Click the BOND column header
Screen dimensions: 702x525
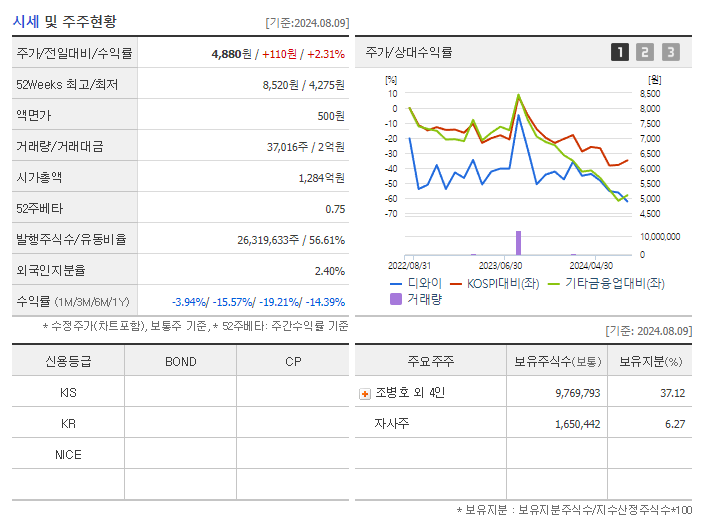(181, 362)
